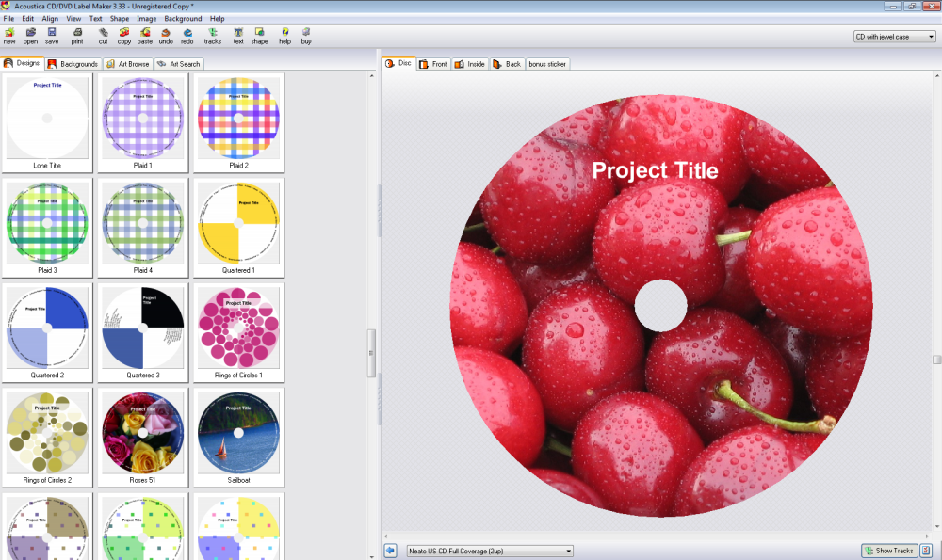The width and height of the screenshot is (942, 560).
Task: Switch to the Designs tab
Action: pyautogui.click(x=23, y=63)
